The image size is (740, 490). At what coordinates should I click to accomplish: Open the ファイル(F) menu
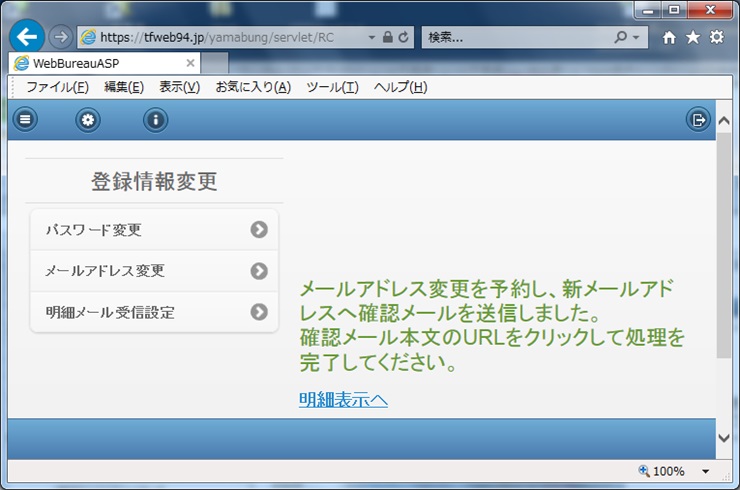57,87
